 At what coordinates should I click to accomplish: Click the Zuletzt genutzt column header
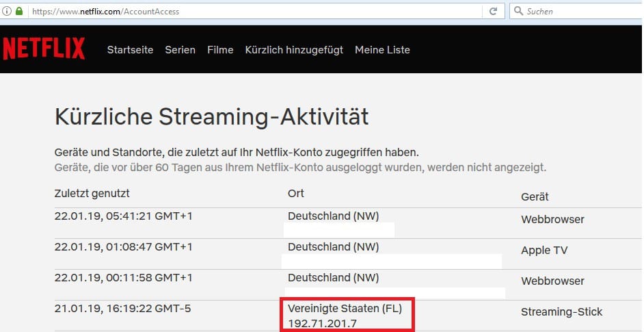click(x=92, y=194)
